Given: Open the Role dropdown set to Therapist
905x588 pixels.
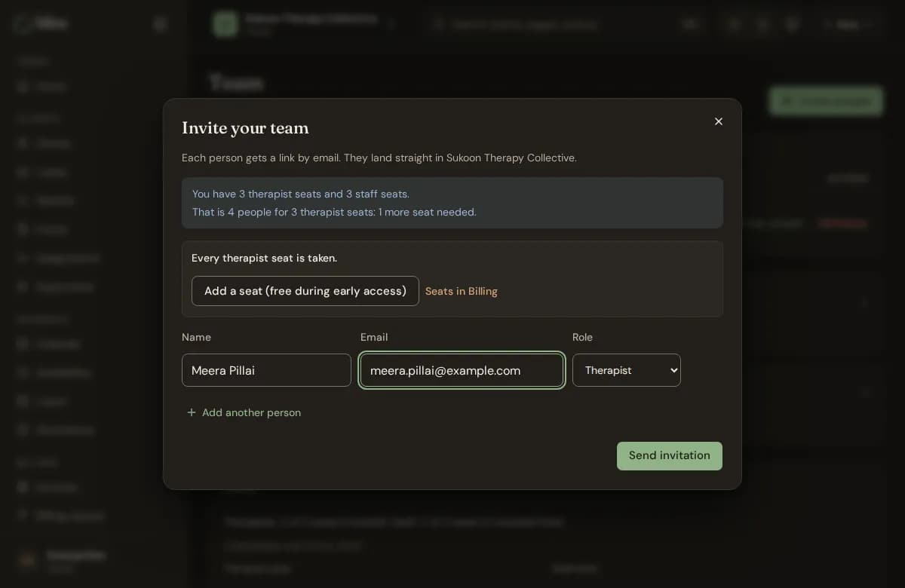Looking at the screenshot, I should click(x=627, y=370).
